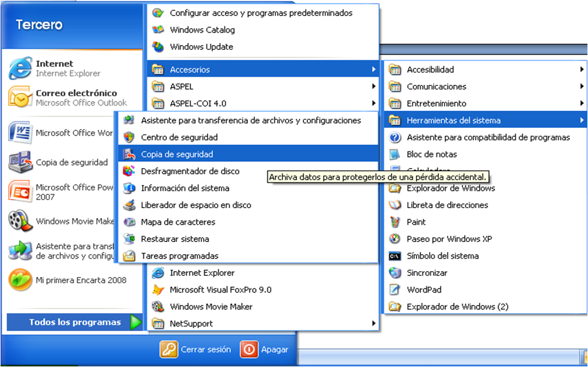588x367 pixels.
Task: Open Configurar acceso y programas predeterminados
Action: click(263, 13)
